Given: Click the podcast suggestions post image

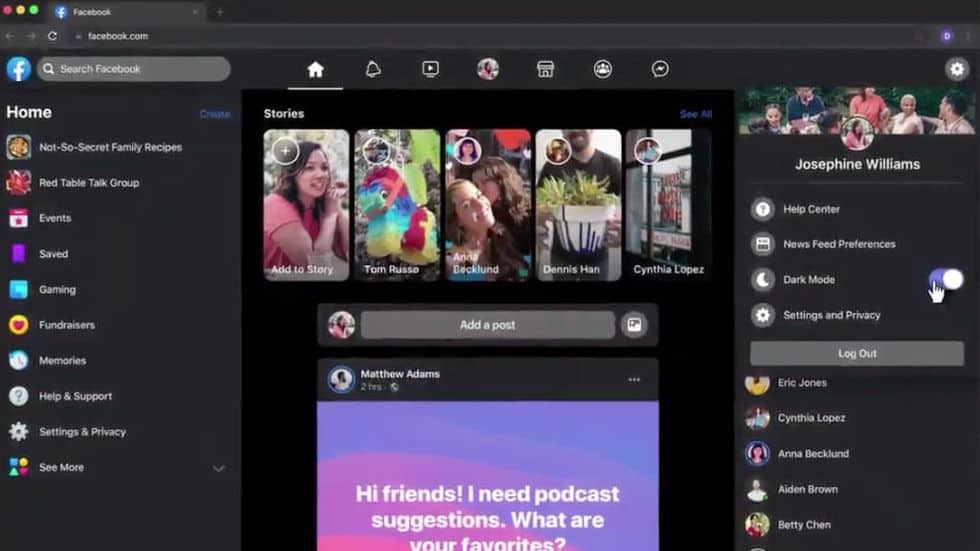Looking at the screenshot, I should 488,476.
